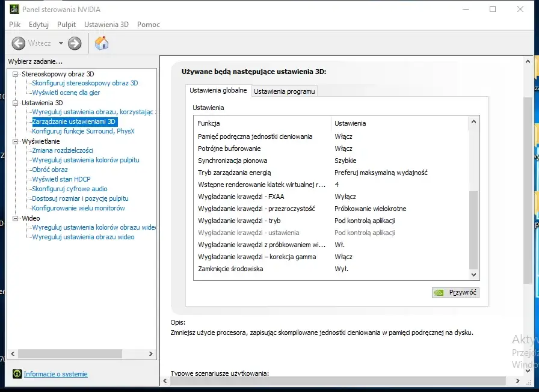Select Wygładzanie krawędzi - tryb row
Screen dimensions: 539x392
click(331, 221)
